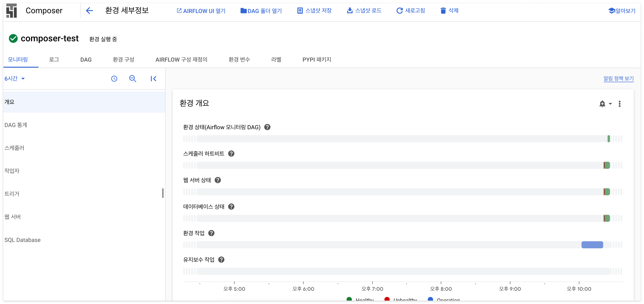Select DAG 통계 in the sidebar
Screen dimensions: 644x304
tap(16, 125)
